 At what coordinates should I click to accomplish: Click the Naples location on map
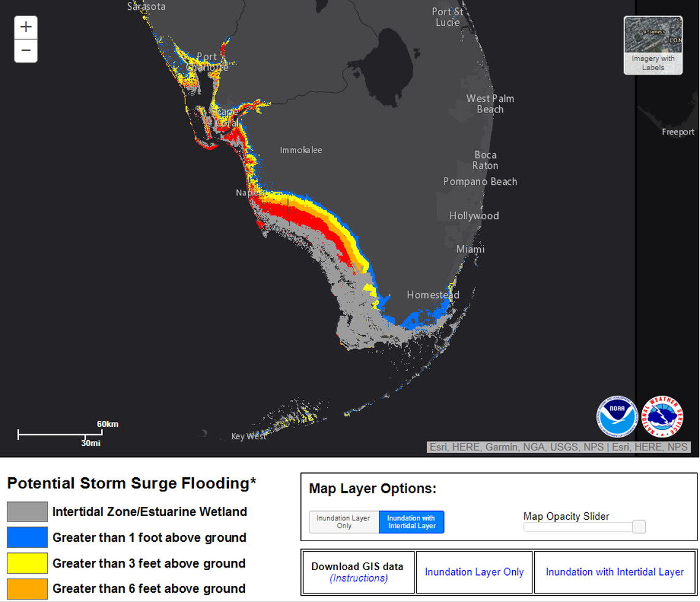click(x=249, y=193)
